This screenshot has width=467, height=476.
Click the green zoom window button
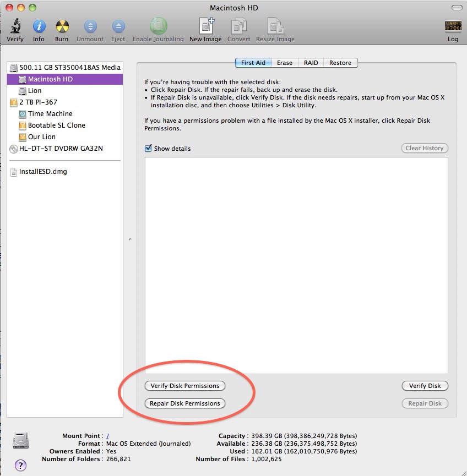pos(32,8)
